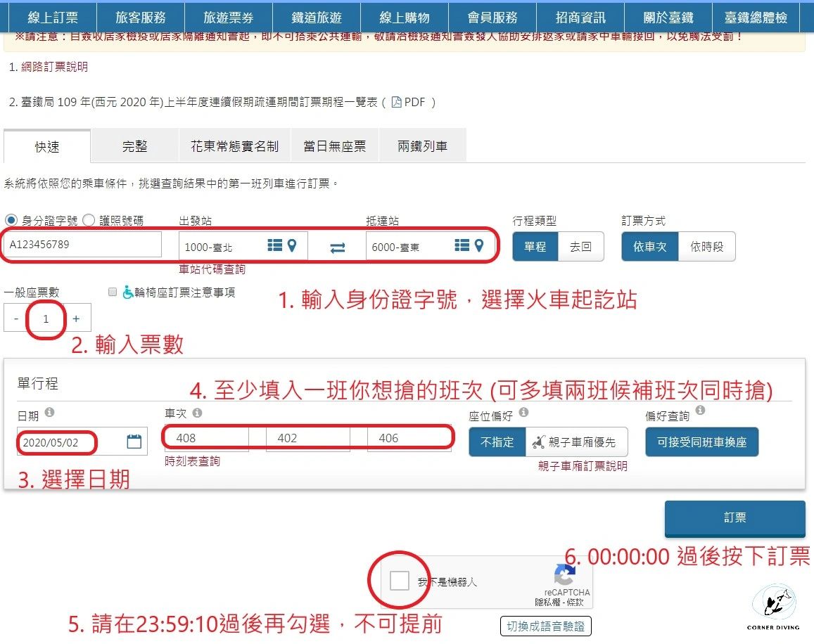The height and width of the screenshot is (644, 814).
Task: Open 關於臺鐵 menu
Action: click(x=668, y=18)
